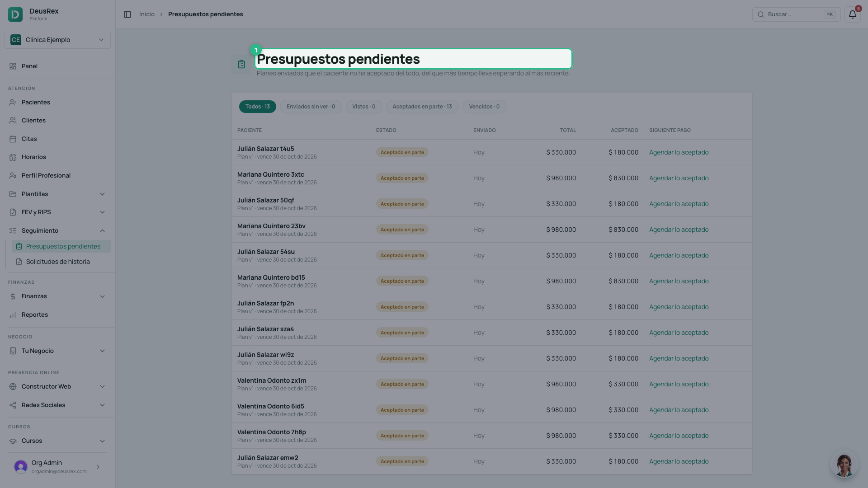Image resolution: width=868 pixels, height=488 pixels.
Task: Open the Clientes sidebar icon
Action: click(13, 121)
